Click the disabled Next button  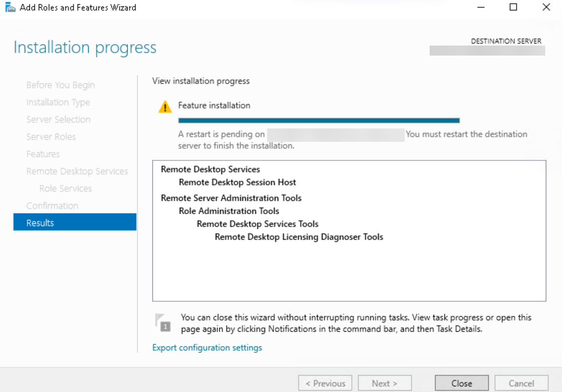(x=385, y=383)
